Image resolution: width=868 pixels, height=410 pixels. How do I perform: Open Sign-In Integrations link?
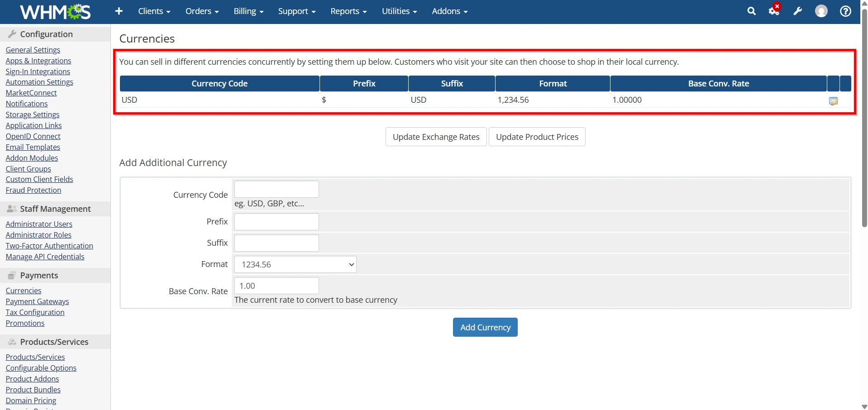coord(38,72)
